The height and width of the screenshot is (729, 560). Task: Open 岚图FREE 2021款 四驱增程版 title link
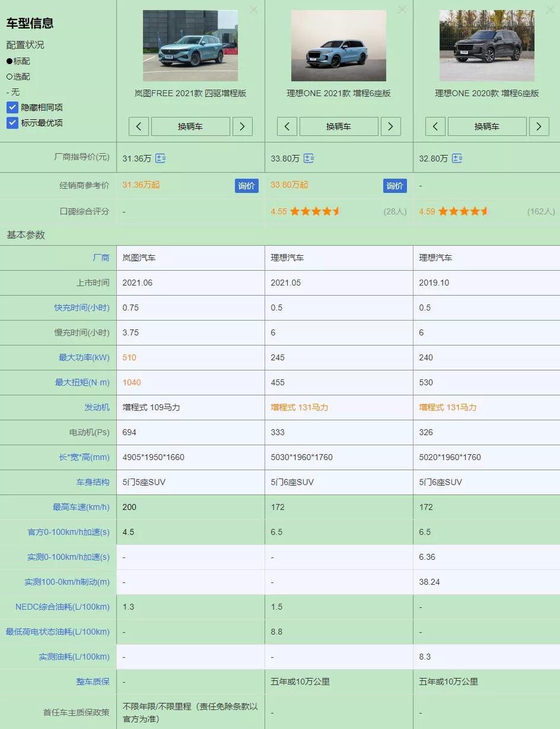pos(190,93)
